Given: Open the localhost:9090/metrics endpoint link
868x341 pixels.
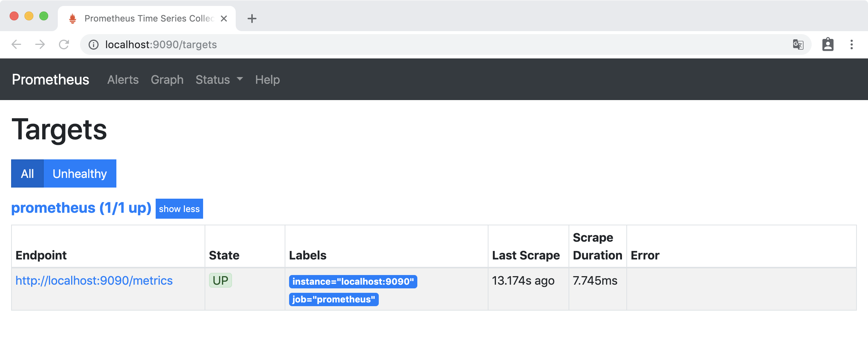Looking at the screenshot, I should [94, 281].
